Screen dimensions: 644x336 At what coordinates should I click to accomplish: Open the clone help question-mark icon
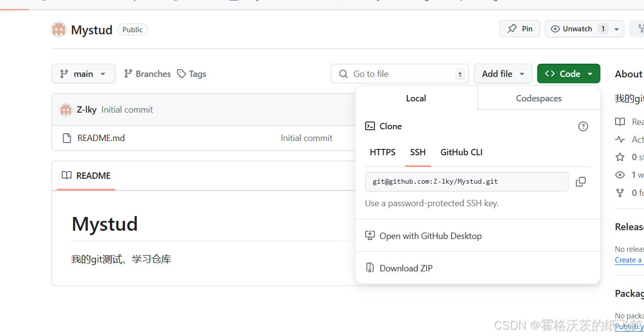[583, 126]
